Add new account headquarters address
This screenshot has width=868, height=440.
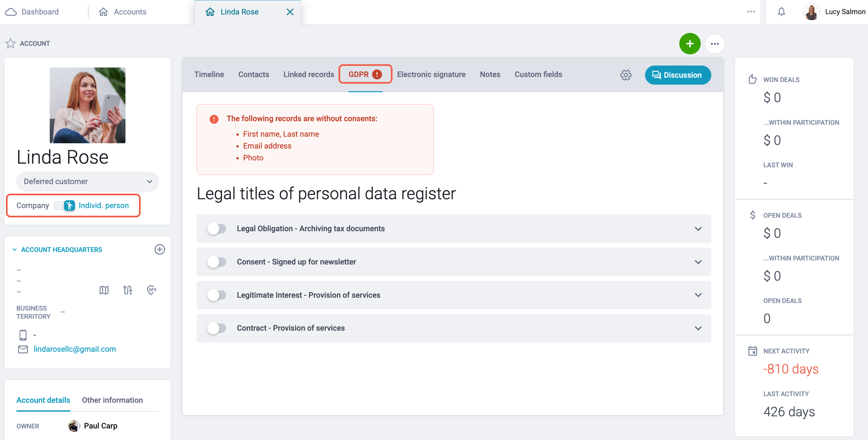159,249
